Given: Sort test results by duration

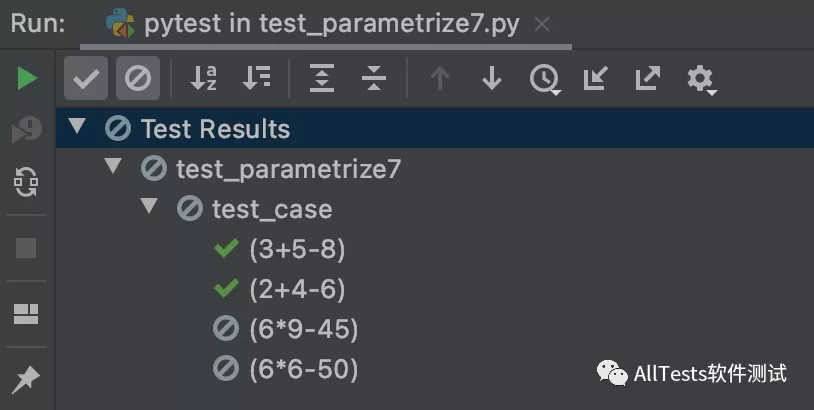Looking at the screenshot, I should pyautogui.click(x=257, y=78).
